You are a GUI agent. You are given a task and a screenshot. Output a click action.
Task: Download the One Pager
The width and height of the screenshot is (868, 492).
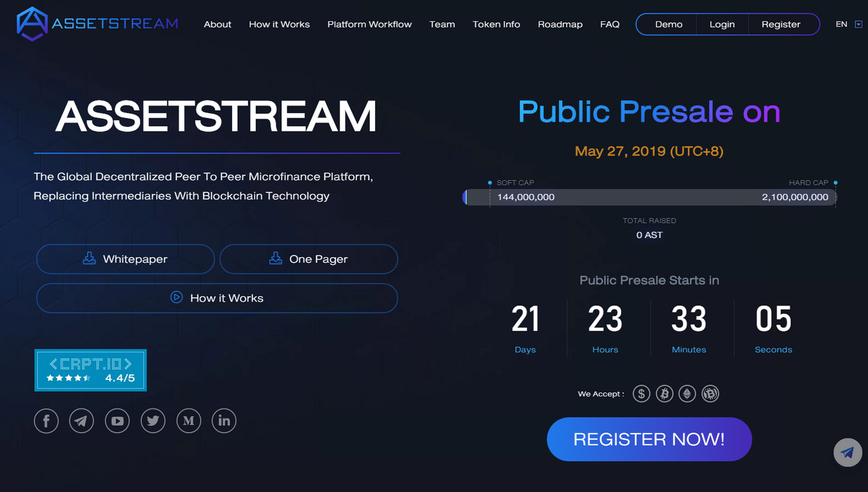309,259
